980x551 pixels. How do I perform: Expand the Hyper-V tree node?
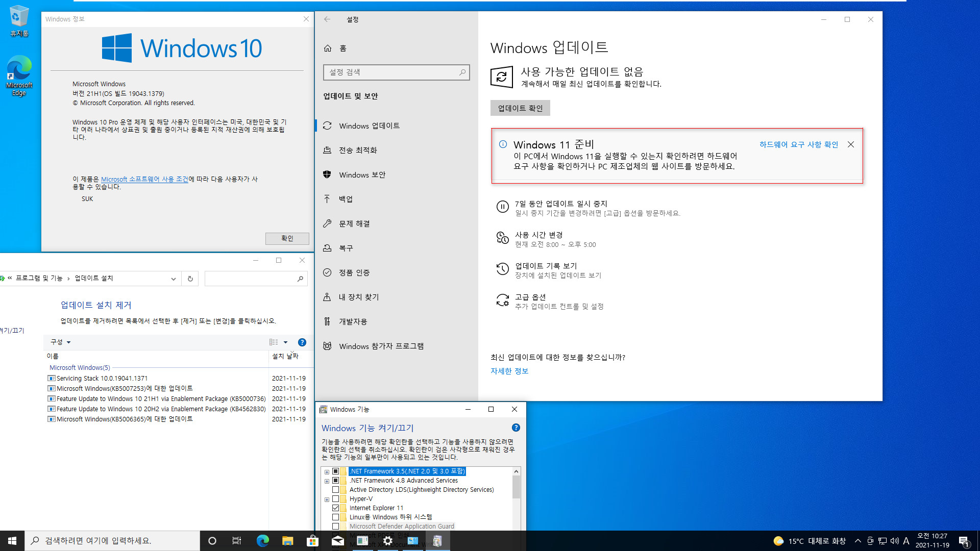[327, 499]
